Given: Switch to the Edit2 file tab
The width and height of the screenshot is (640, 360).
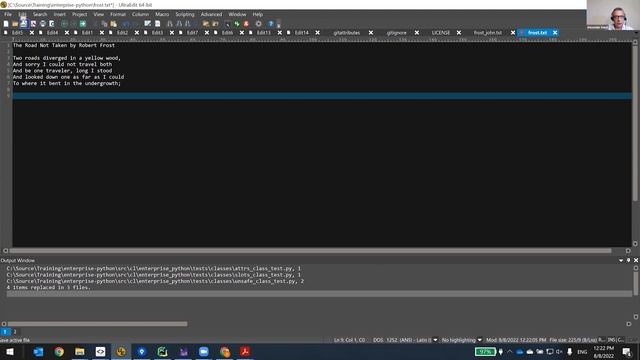Looking at the screenshot, I should (122, 33).
